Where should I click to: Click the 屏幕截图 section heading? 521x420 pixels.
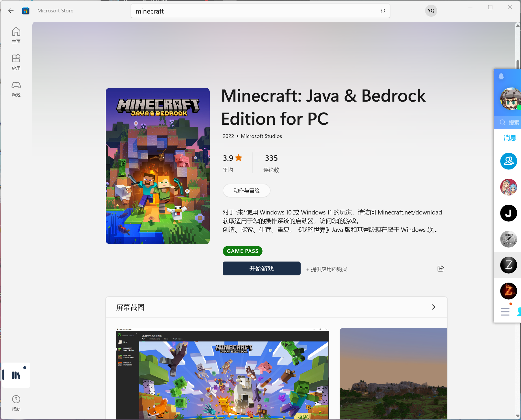point(130,307)
